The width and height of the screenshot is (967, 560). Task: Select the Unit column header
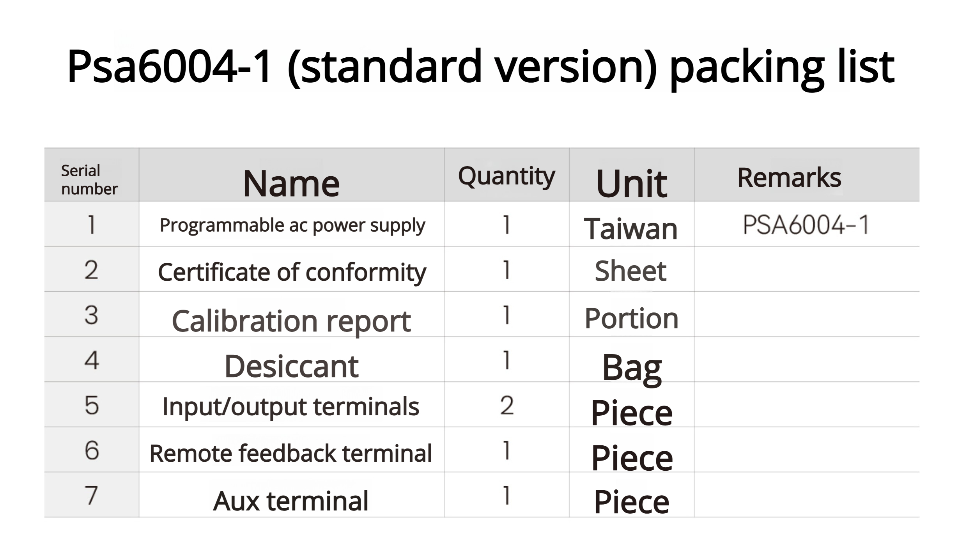coord(631,183)
